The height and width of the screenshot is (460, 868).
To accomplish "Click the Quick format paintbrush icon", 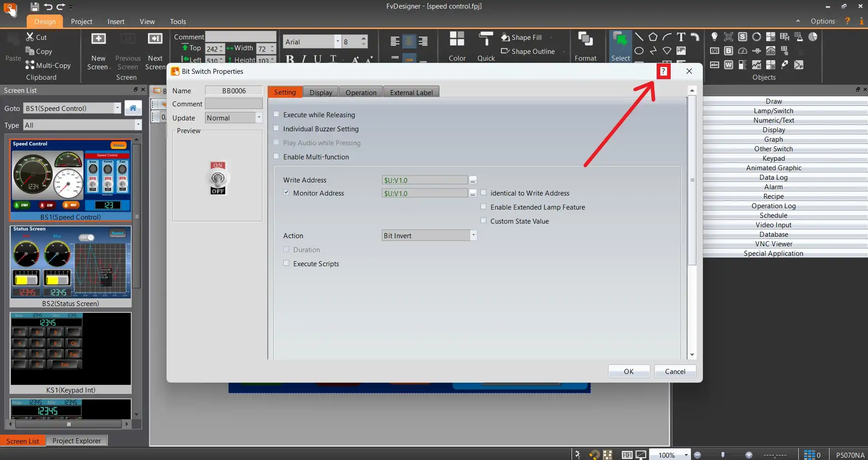I will point(486,39).
